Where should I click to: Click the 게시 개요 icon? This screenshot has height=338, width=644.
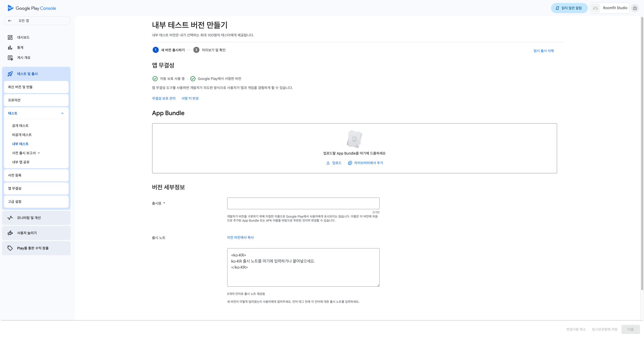pyautogui.click(x=10, y=58)
